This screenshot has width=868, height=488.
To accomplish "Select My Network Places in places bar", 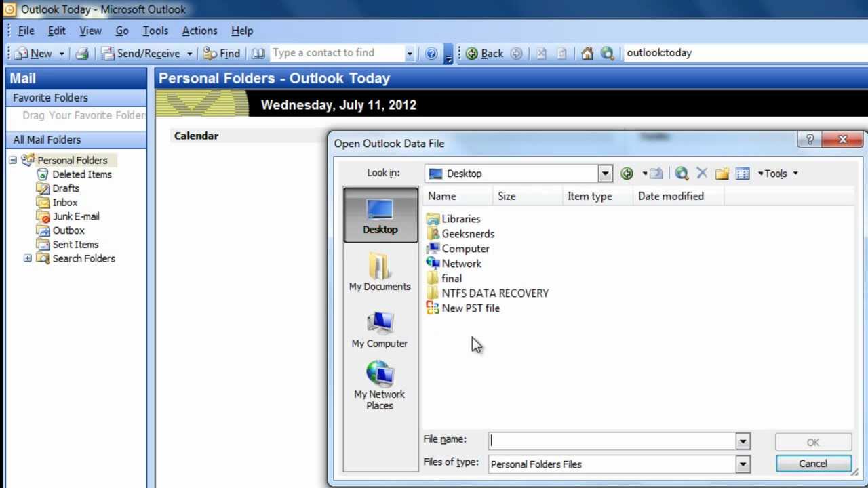I will click(x=380, y=386).
